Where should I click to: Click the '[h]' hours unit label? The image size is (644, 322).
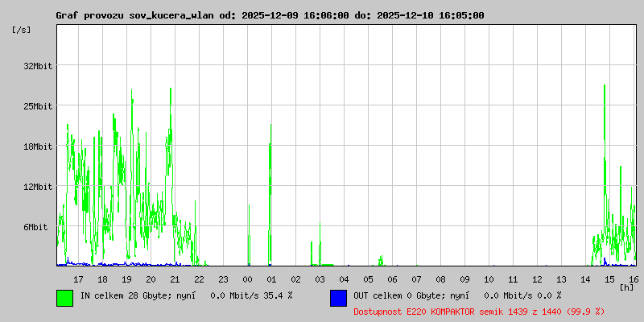coord(626,287)
